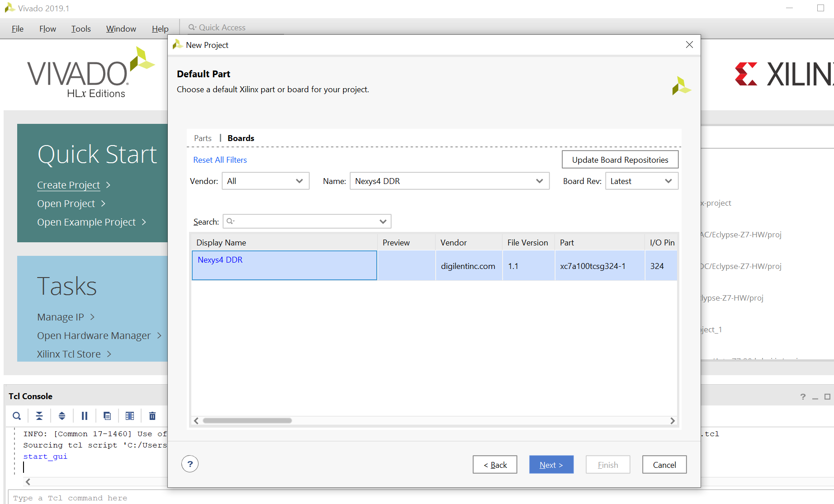Open the Help menu
This screenshot has width=834, height=504.
point(160,29)
